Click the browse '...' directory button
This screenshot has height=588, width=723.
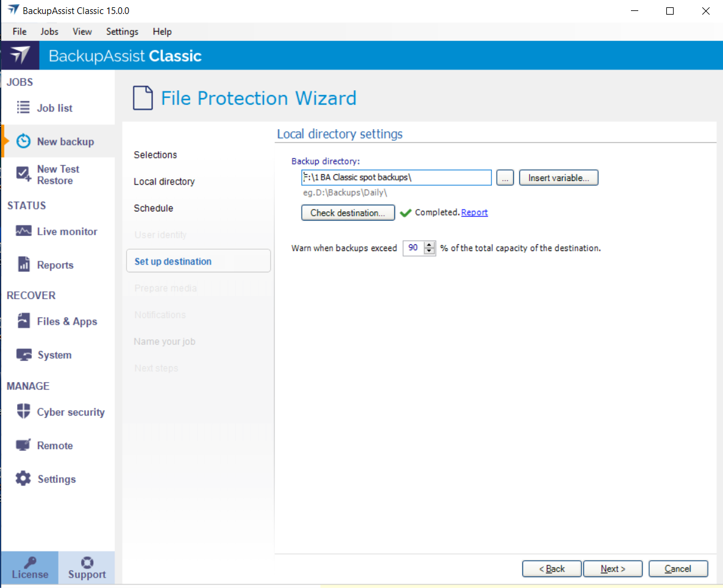coord(505,178)
